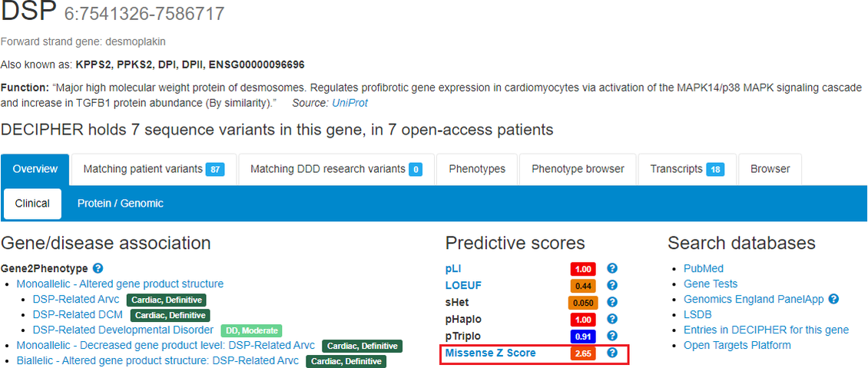The image size is (868, 368).
Task: Follow the UniProt source link
Action: point(350,102)
